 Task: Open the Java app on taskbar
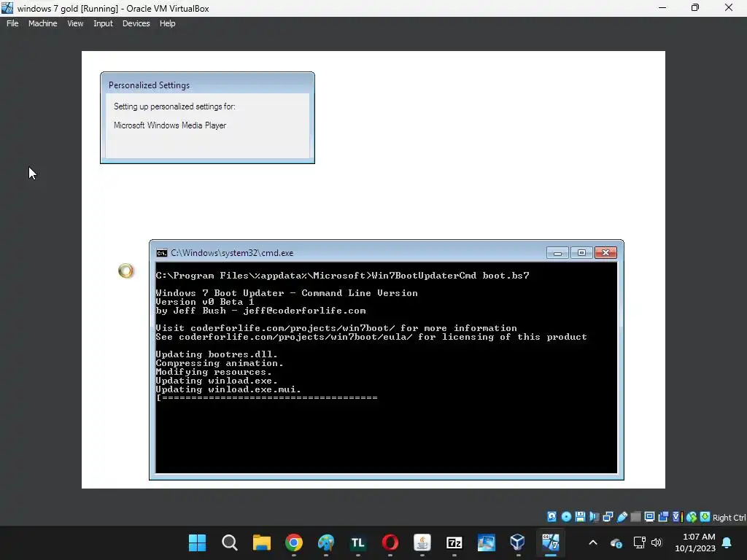tap(422, 542)
